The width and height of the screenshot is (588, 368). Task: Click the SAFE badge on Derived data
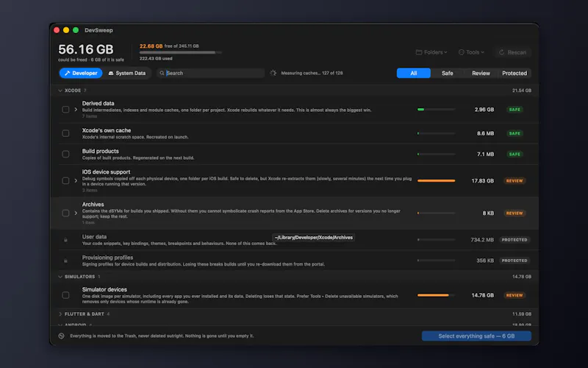[514, 109]
